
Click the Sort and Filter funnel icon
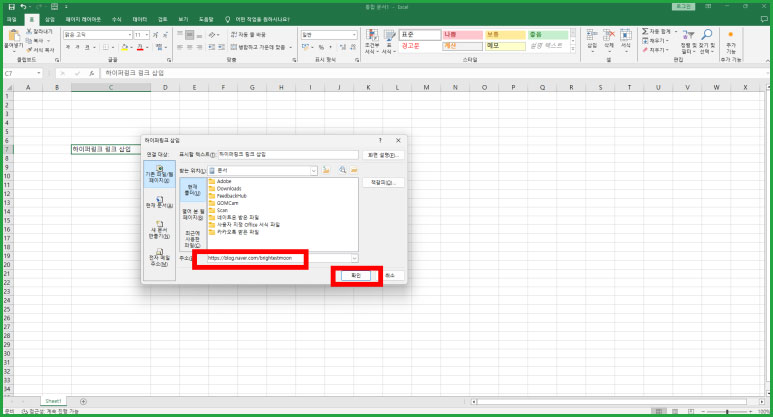click(x=689, y=35)
